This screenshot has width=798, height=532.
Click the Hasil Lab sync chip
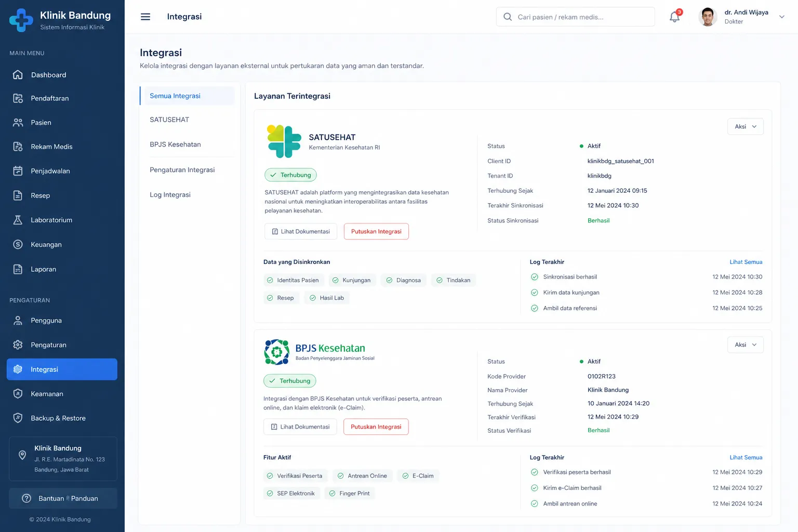327,298
